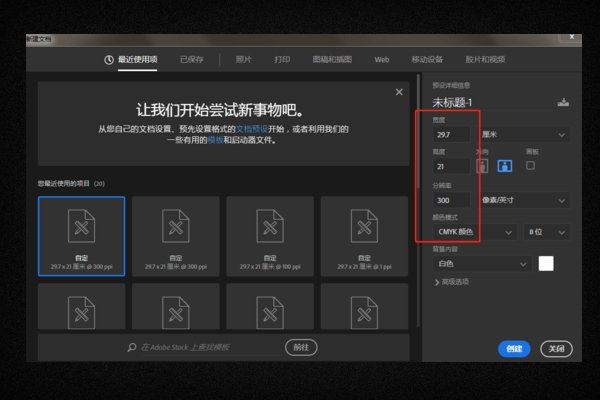Click the 关闭 button

[x=556, y=349]
